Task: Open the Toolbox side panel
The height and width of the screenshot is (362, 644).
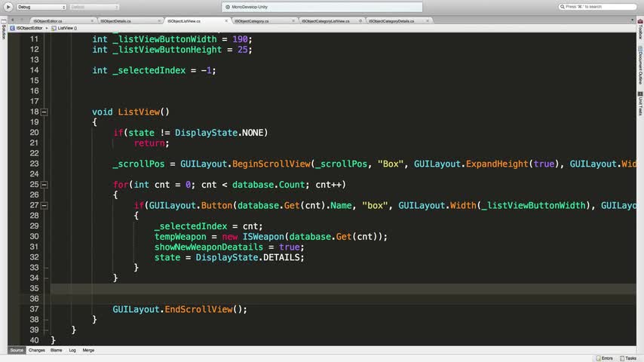Action: coord(640,29)
